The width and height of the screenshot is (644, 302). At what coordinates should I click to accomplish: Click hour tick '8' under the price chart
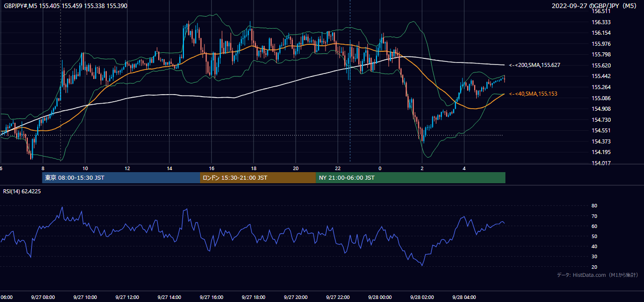pos(43,169)
